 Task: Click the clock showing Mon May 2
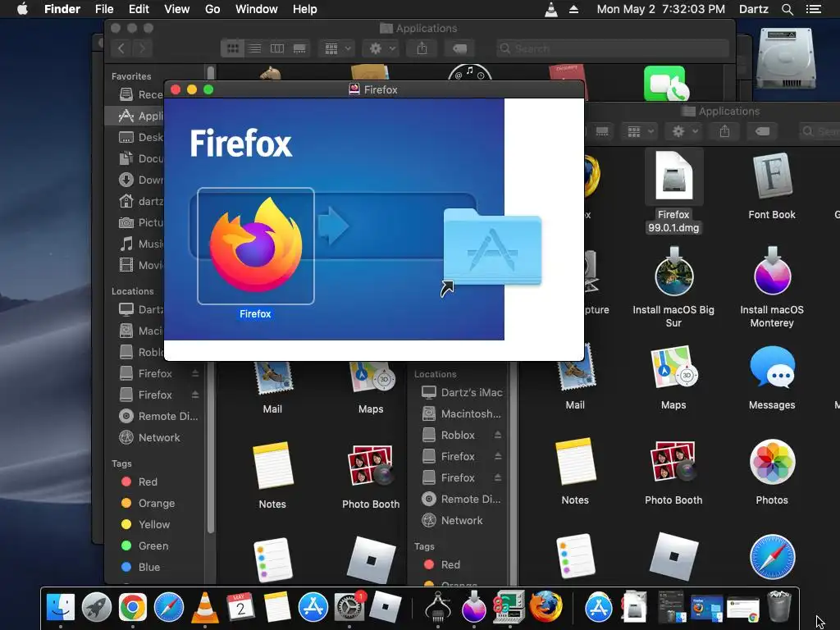(661, 9)
